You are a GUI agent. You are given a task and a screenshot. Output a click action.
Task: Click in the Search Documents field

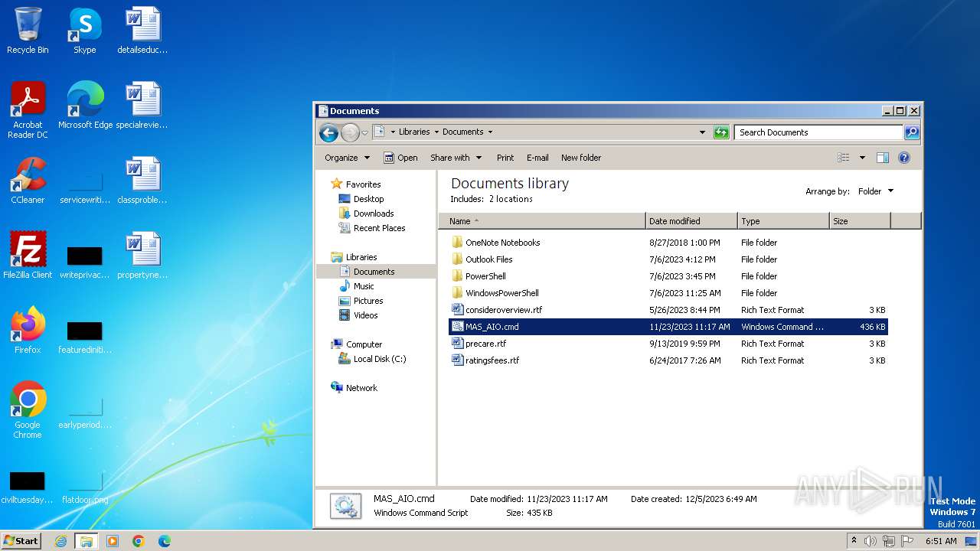coord(818,132)
